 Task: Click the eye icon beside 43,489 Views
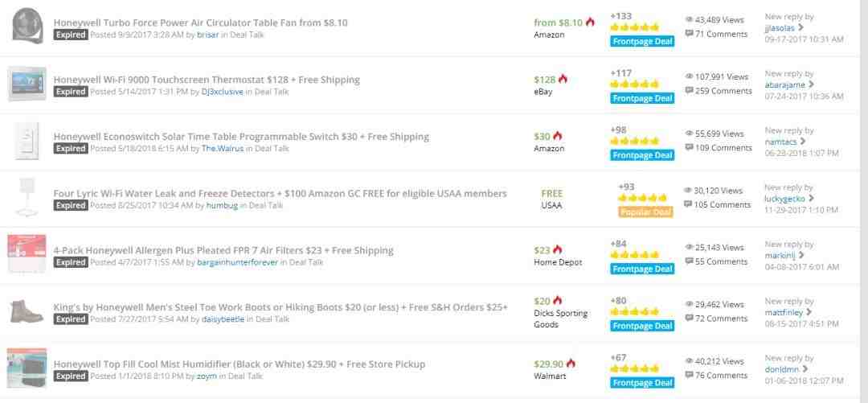689,19
